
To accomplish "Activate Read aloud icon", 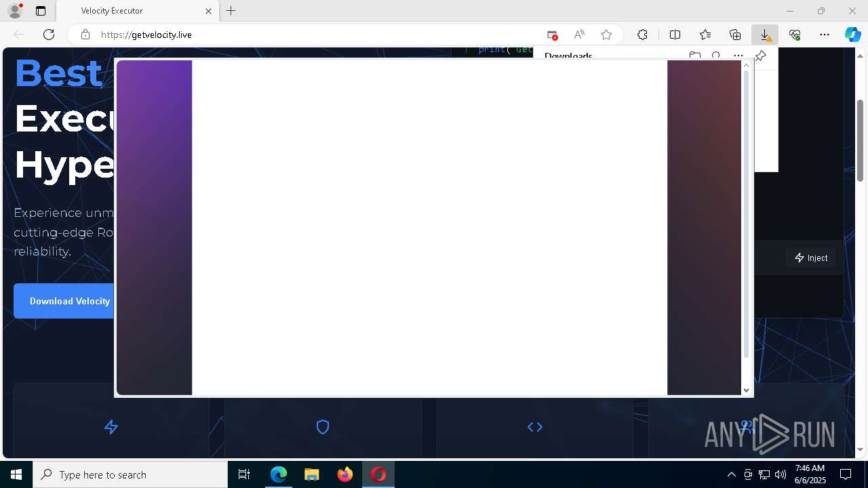I will tap(578, 35).
